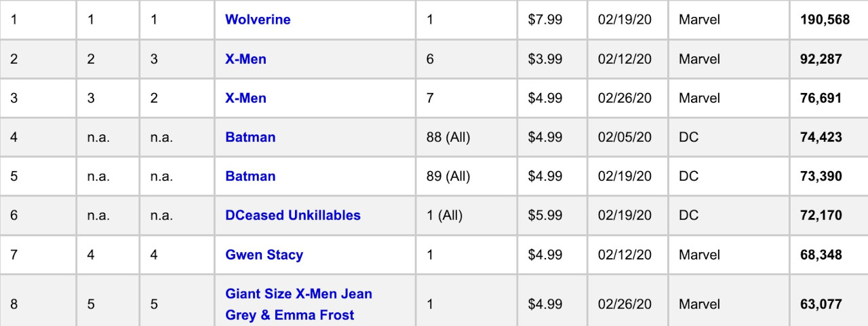Click the $3.99 price cell
The image size is (868, 326).
[x=545, y=59]
